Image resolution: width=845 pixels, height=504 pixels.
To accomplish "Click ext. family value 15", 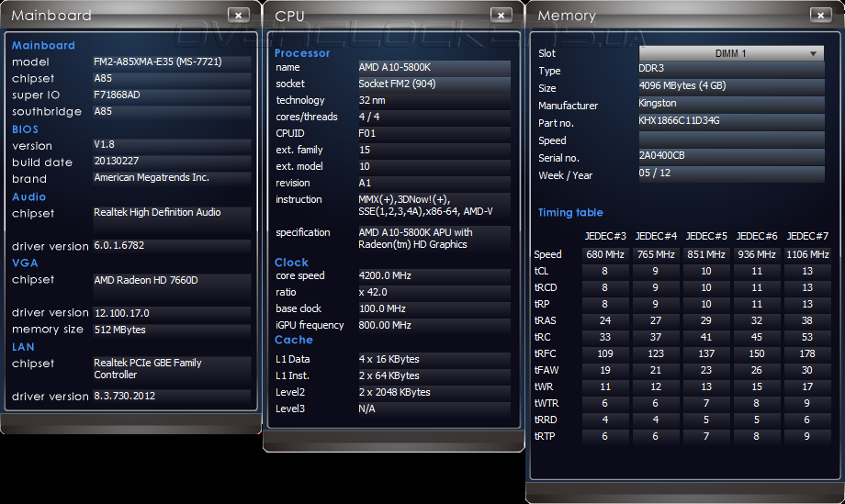I will pos(434,150).
